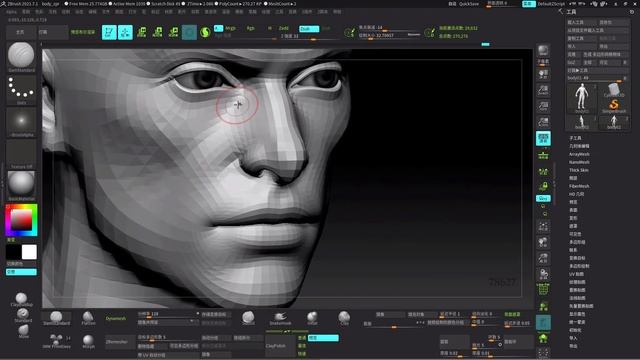This screenshot has width=640, height=360.
Task: Select the Move brush on left shelf
Action: [x=23, y=331]
